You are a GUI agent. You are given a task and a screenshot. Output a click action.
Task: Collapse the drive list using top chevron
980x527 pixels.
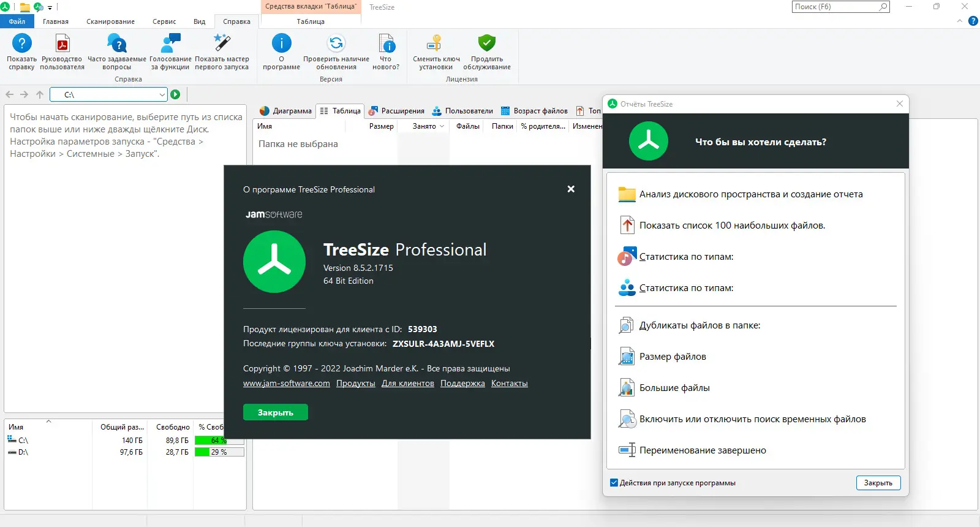pyautogui.click(x=48, y=421)
